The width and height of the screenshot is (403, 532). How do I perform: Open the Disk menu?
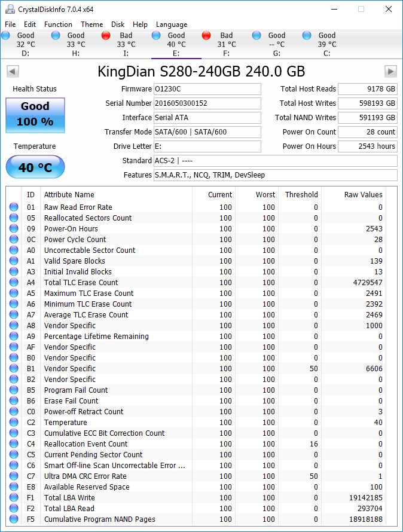(x=118, y=25)
